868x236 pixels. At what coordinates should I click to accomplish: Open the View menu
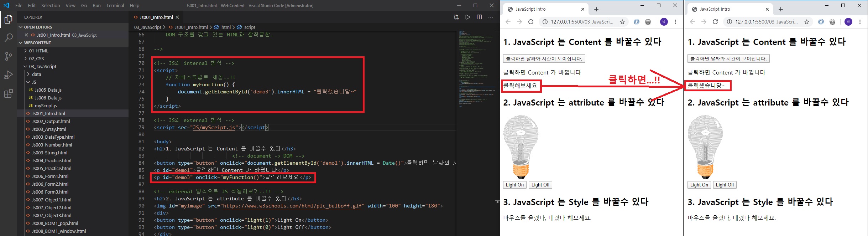click(x=70, y=5)
